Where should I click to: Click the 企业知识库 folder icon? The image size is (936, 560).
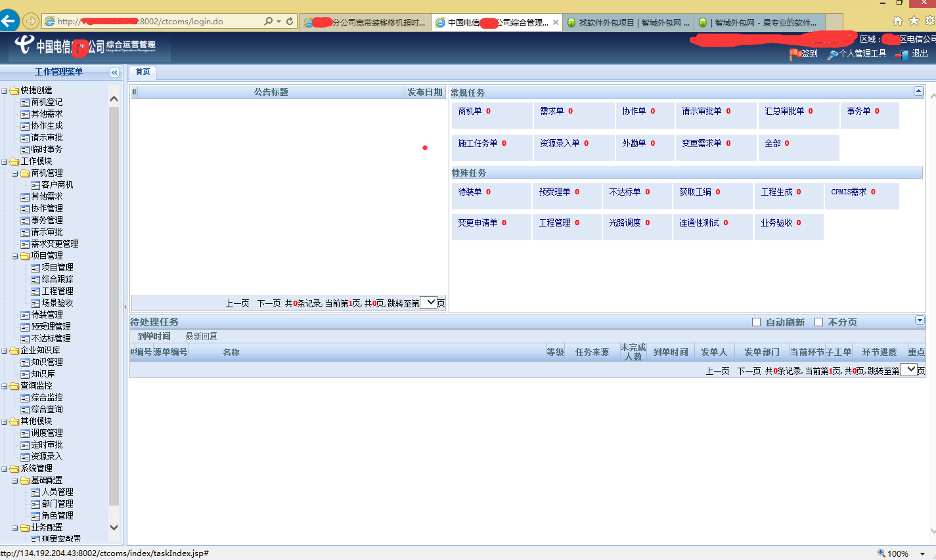pos(14,351)
